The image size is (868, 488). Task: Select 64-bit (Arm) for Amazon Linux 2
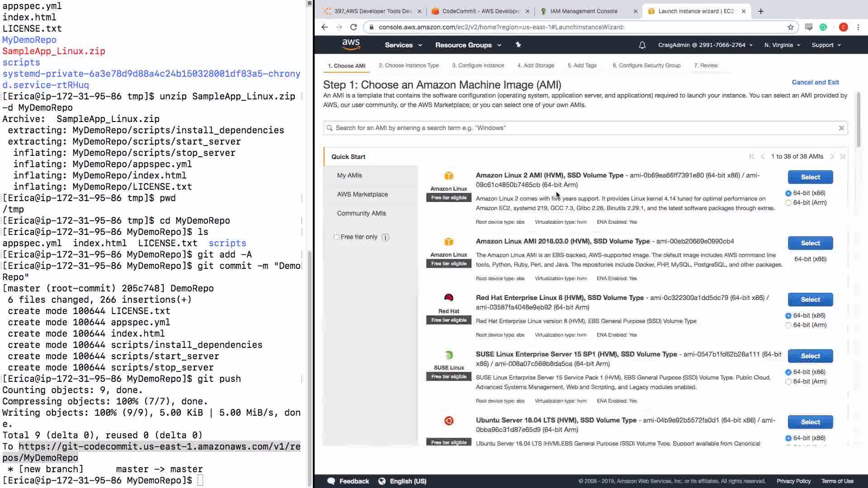[788, 203]
